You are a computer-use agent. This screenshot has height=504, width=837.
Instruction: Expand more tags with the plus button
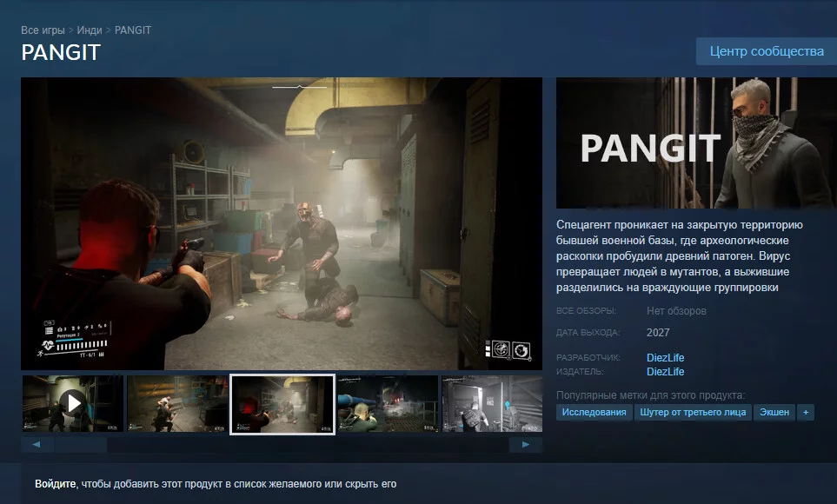point(806,412)
